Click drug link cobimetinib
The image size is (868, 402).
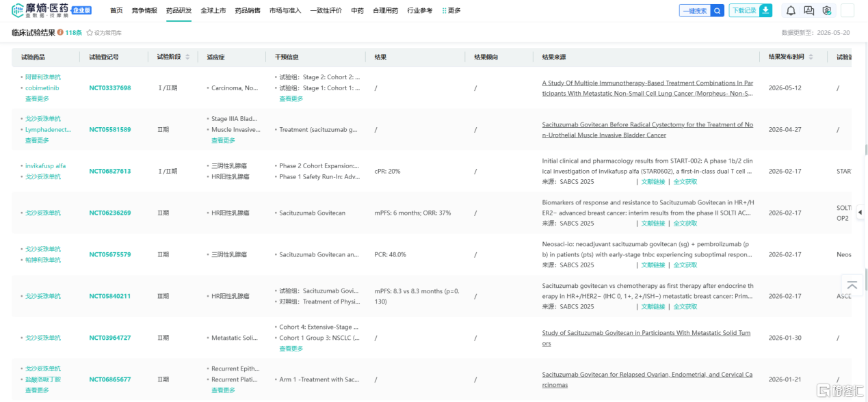coord(42,88)
